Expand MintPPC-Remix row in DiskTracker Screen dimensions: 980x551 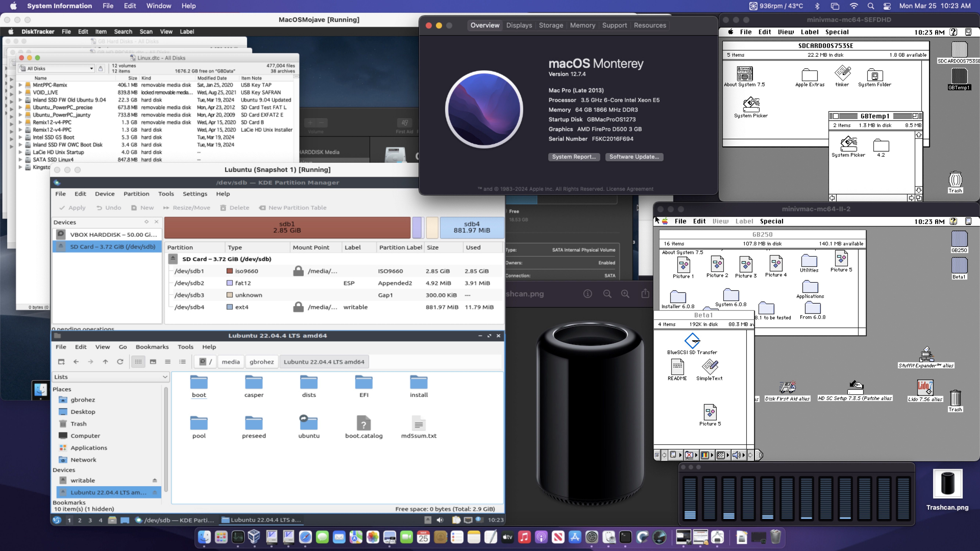point(20,85)
